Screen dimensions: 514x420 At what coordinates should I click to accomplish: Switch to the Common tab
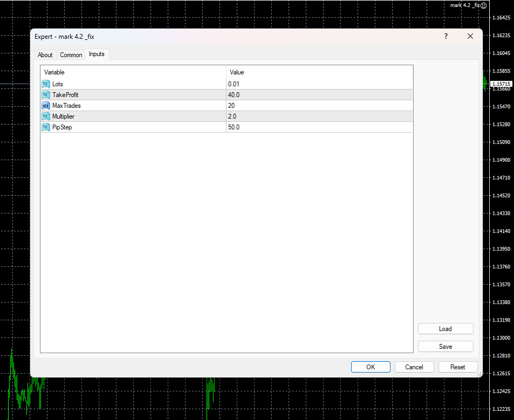(71, 55)
